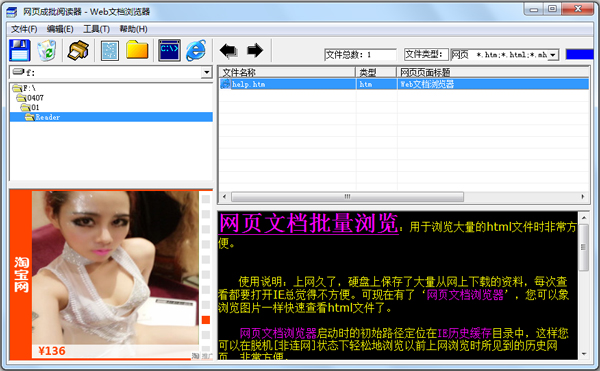600x371 pixels.
Task: Click the preview pane scroll up arrow
Action: [584, 218]
